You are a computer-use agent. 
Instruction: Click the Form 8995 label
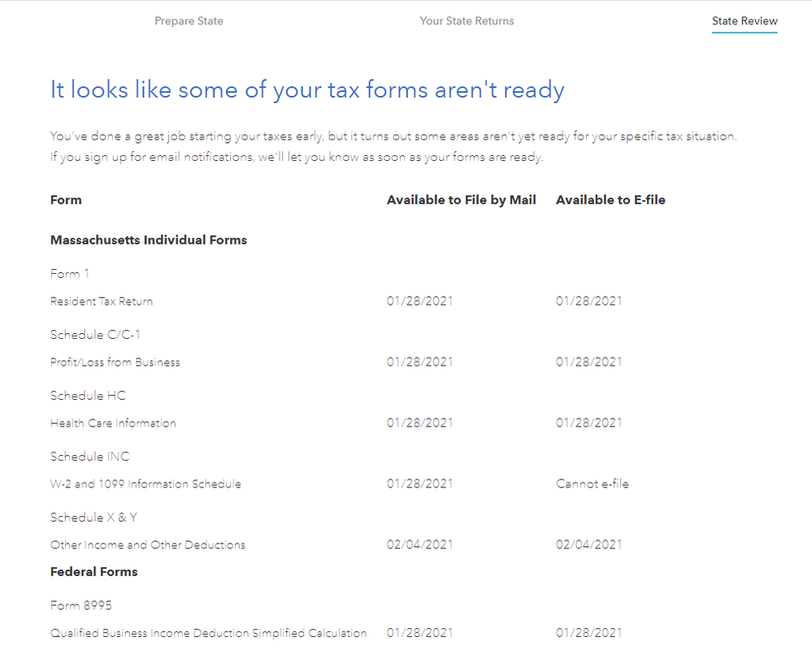[80, 605]
